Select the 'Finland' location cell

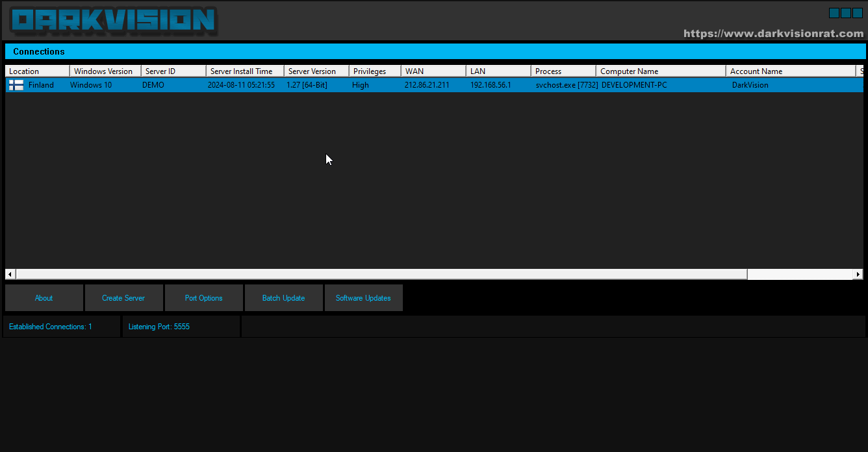41,85
